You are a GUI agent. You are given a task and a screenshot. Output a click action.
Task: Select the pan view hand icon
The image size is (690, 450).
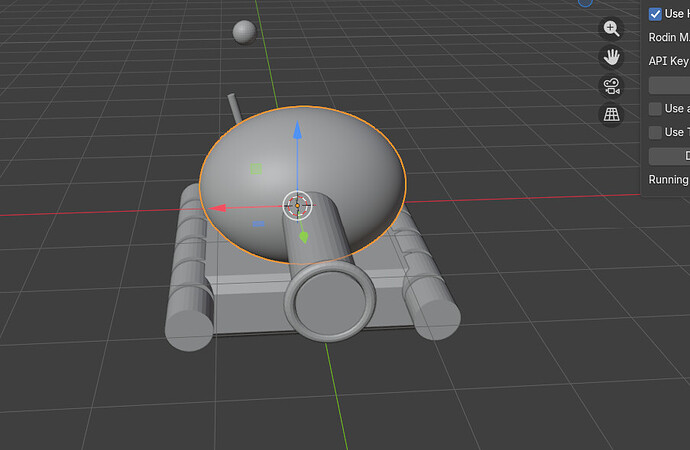point(611,57)
